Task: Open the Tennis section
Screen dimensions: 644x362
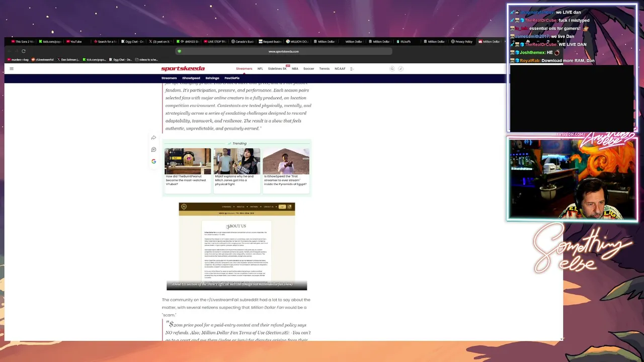Action: click(324, 69)
